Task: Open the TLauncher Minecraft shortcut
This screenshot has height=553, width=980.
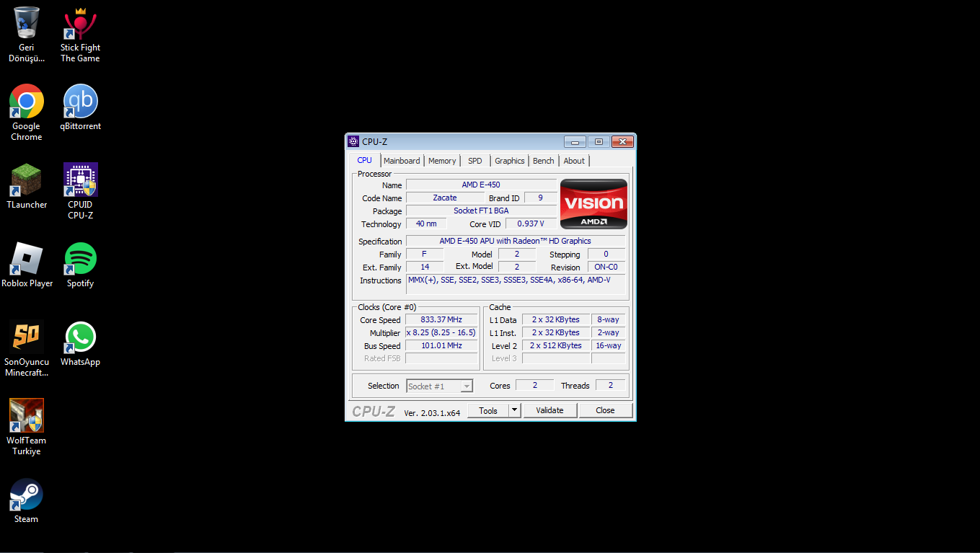Action: point(27,187)
